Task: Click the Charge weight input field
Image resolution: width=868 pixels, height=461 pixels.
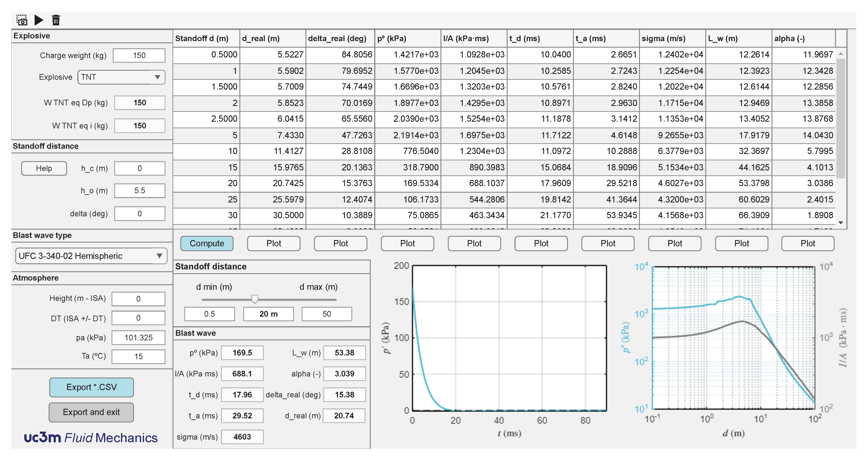Action: (139, 56)
